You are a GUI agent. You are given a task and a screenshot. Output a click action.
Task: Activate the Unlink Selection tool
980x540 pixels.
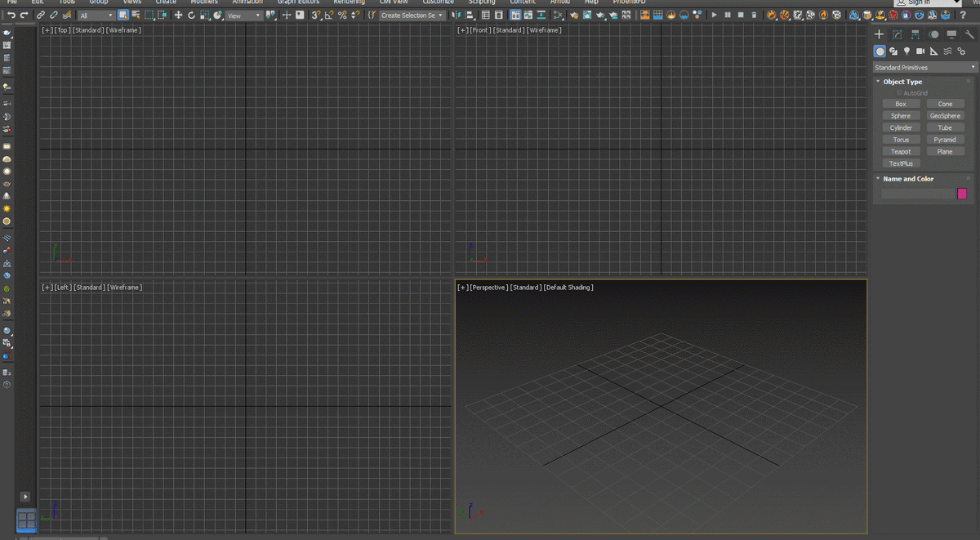tap(54, 15)
